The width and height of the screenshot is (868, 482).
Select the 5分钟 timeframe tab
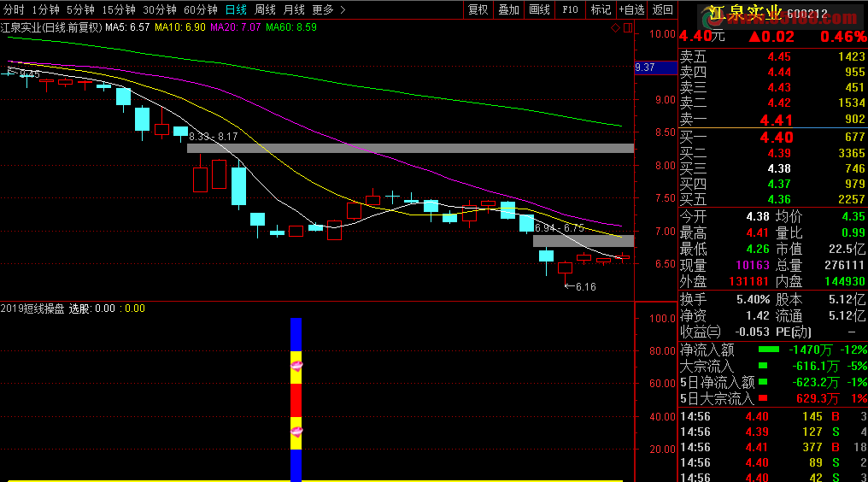pos(80,9)
